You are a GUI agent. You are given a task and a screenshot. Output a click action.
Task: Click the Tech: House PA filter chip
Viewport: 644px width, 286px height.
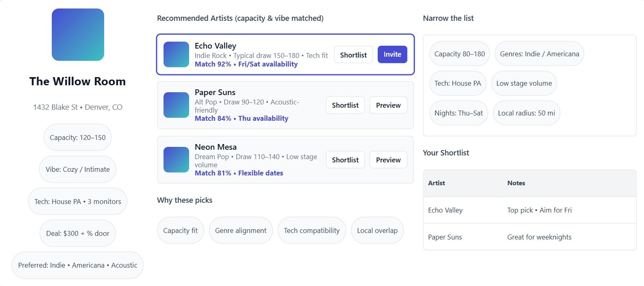(x=457, y=83)
